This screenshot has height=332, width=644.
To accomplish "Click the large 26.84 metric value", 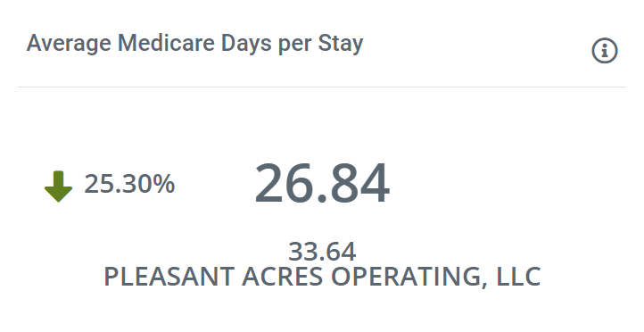I will tap(322, 183).
